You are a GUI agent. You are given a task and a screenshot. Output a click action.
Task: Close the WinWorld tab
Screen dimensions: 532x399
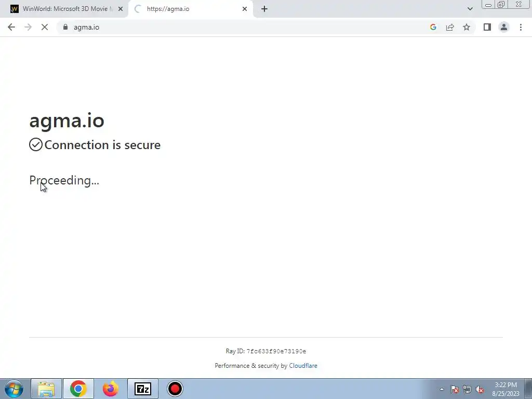click(121, 9)
